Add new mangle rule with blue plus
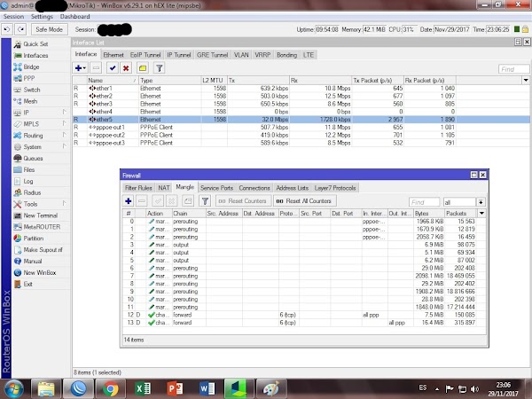Viewport: 532px width, 399px height. click(129, 201)
